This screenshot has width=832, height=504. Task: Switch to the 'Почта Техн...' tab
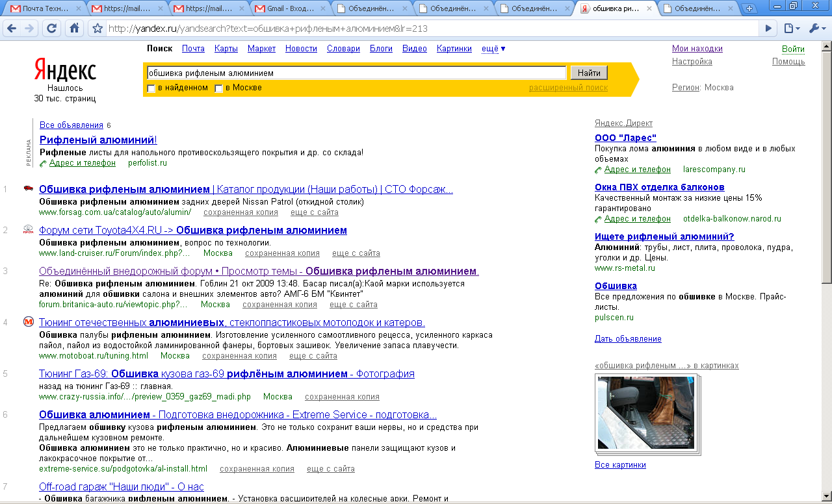tap(44, 8)
